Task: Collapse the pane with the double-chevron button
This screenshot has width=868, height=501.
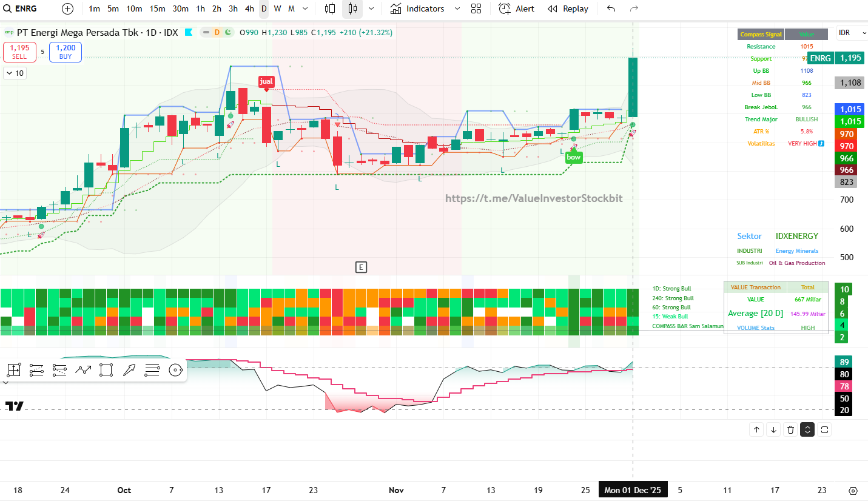Action: point(807,429)
